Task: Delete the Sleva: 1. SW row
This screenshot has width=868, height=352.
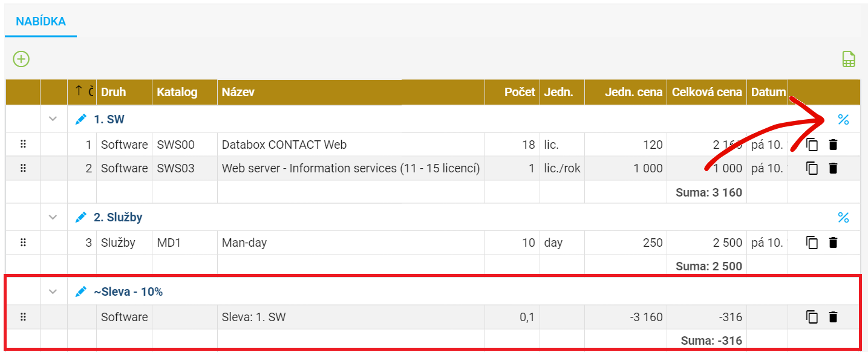Action: 834,317
